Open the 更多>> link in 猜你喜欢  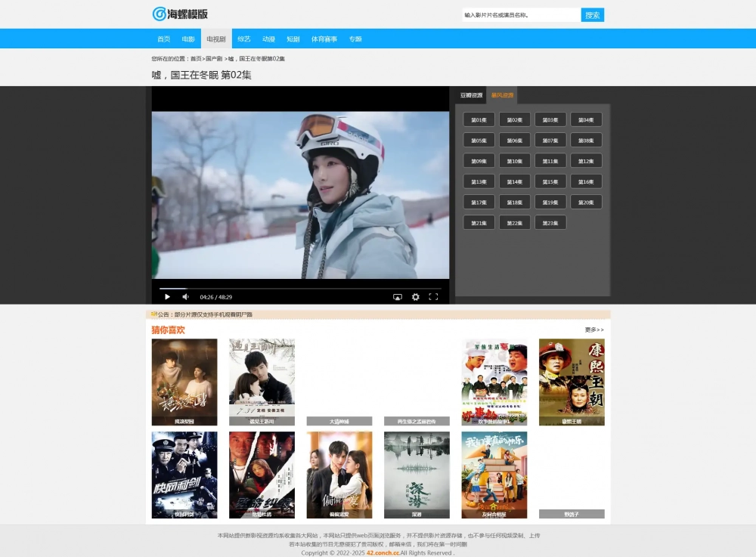point(594,330)
